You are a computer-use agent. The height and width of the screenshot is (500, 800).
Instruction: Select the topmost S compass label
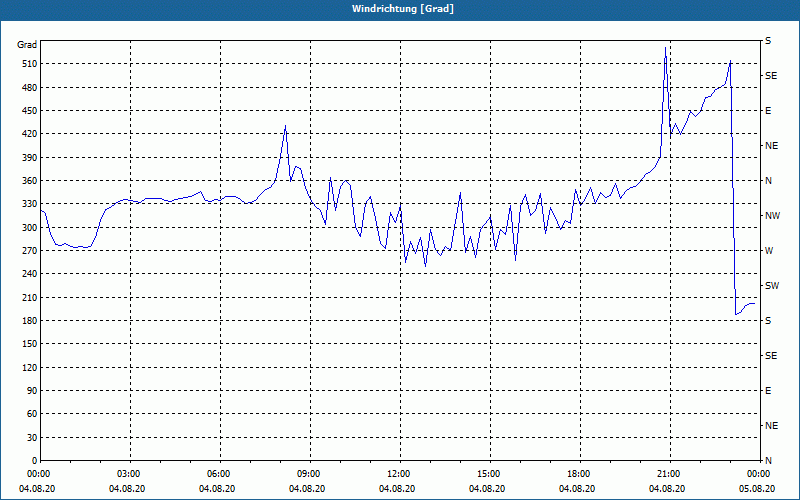(x=768, y=41)
